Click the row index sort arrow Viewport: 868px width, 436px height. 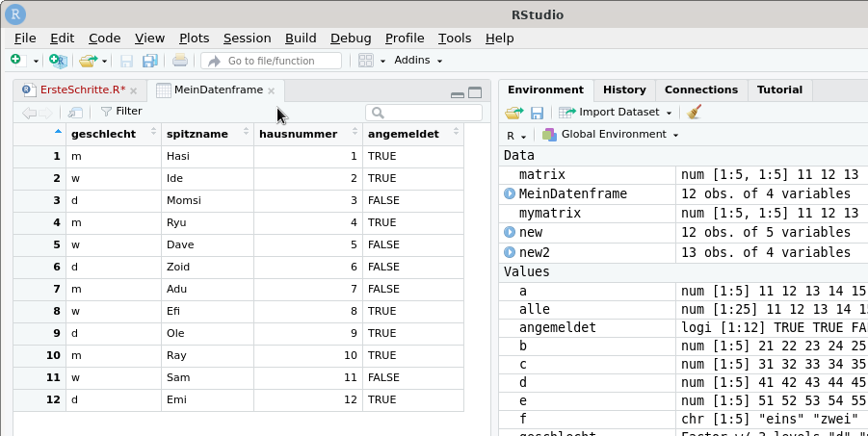58,131
